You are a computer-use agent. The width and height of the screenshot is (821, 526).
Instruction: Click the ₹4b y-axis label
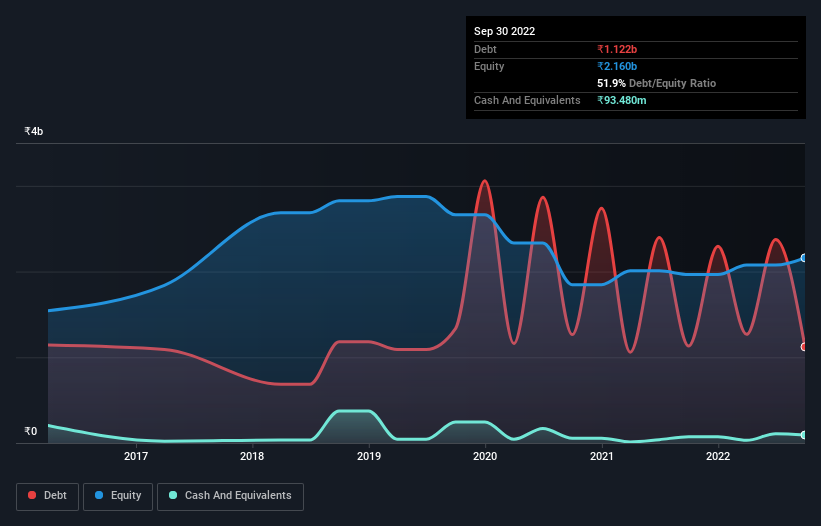(x=34, y=131)
